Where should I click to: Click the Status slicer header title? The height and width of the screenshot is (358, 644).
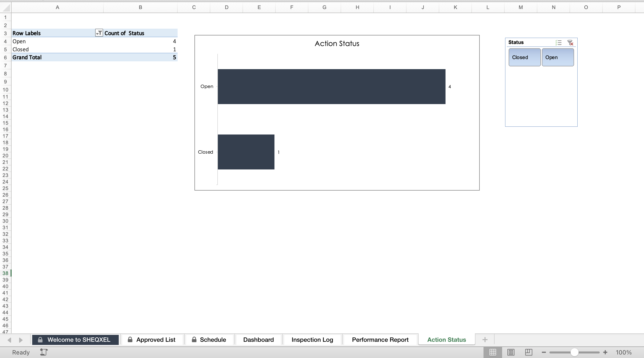coord(516,42)
